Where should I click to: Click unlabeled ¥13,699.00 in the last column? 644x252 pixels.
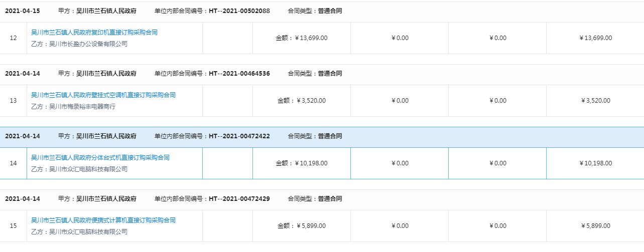point(595,38)
